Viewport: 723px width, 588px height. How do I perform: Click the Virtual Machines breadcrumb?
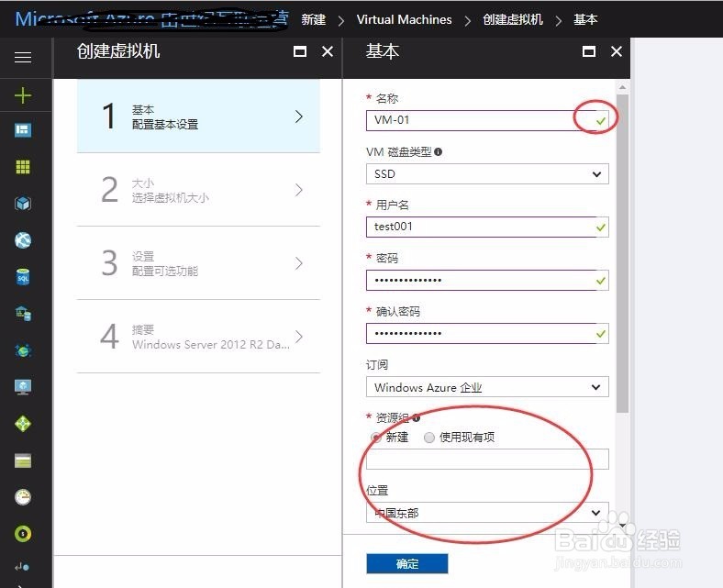[404, 19]
